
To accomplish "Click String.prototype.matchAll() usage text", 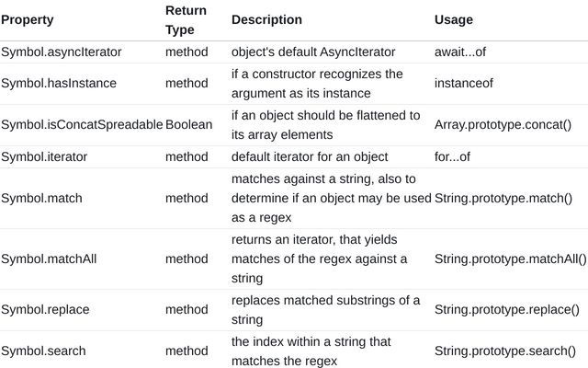I will [510, 259].
